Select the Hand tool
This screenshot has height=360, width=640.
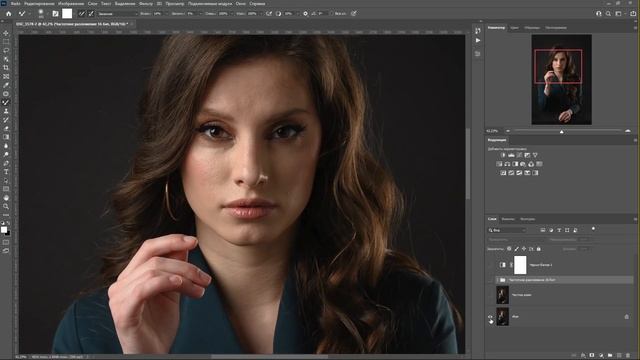(6, 198)
